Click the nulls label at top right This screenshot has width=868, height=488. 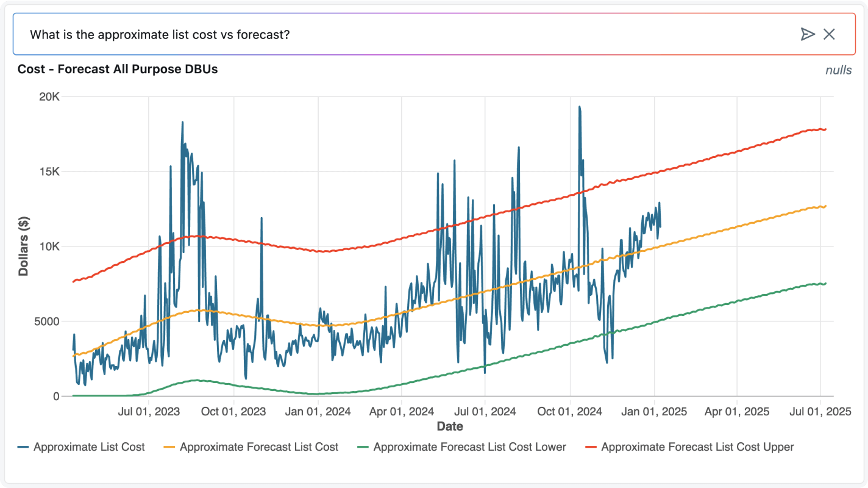[x=838, y=70]
